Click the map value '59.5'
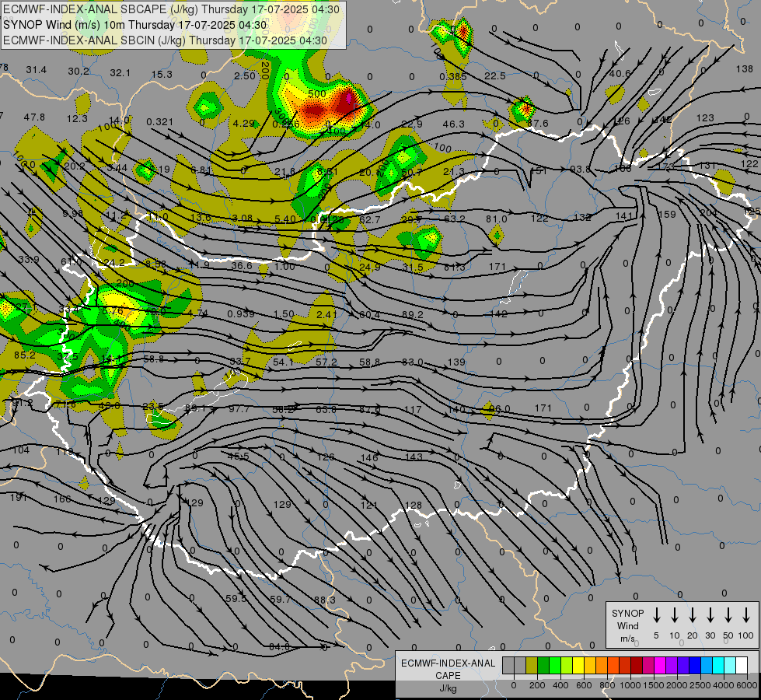This screenshot has height=700, width=761. coord(236,599)
